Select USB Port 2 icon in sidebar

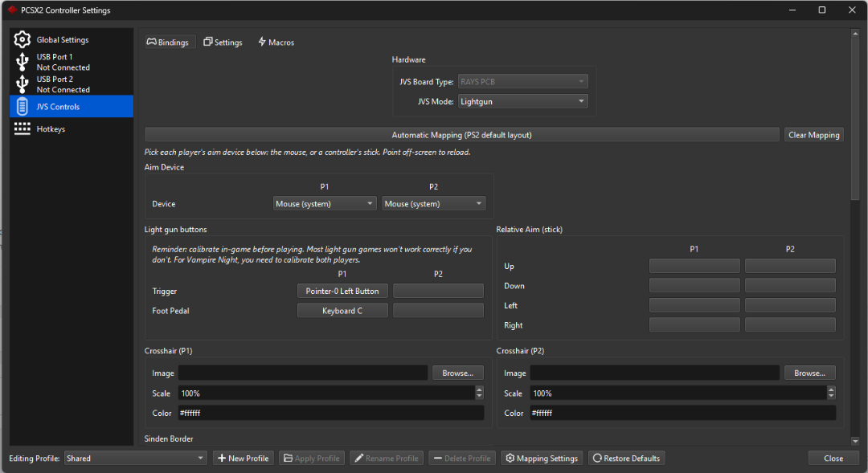pos(23,84)
